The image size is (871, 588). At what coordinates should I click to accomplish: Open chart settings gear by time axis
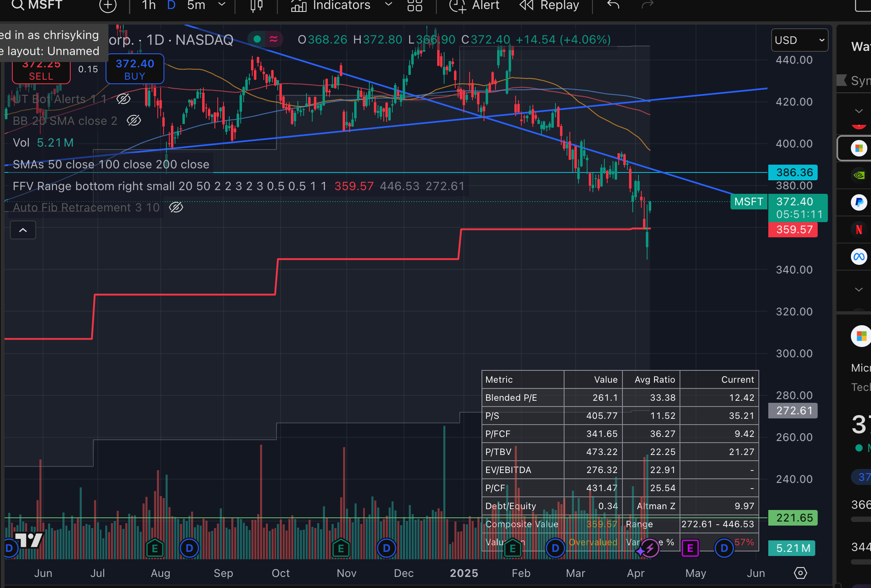[x=800, y=573]
